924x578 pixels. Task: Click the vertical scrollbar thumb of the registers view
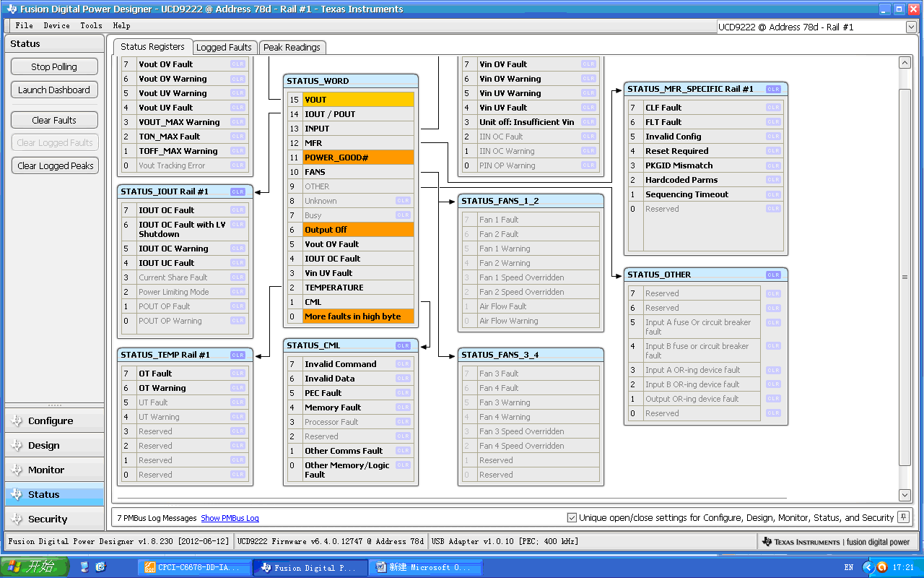(905, 277)
